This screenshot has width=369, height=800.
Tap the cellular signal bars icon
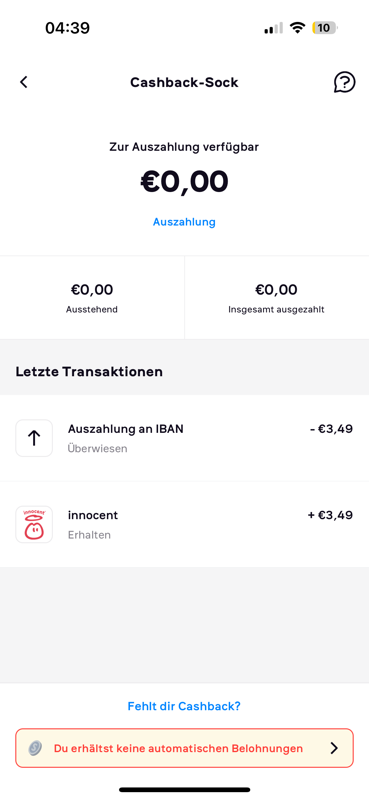(273, 29)
